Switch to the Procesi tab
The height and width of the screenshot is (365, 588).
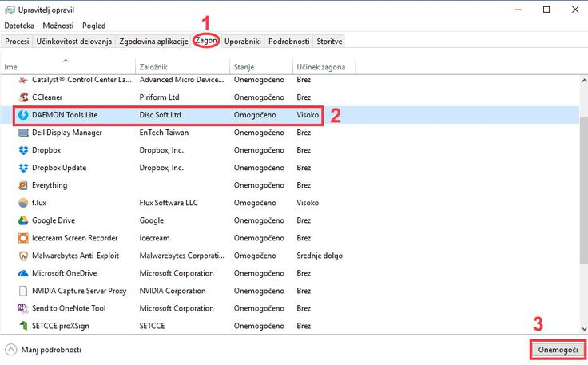click(17, 42)
